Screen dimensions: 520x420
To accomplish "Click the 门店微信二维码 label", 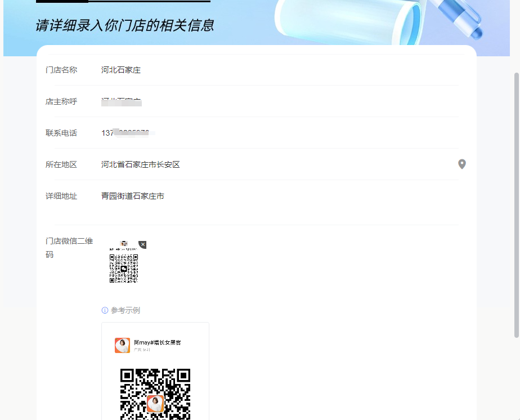I will (x=69, y=248).
